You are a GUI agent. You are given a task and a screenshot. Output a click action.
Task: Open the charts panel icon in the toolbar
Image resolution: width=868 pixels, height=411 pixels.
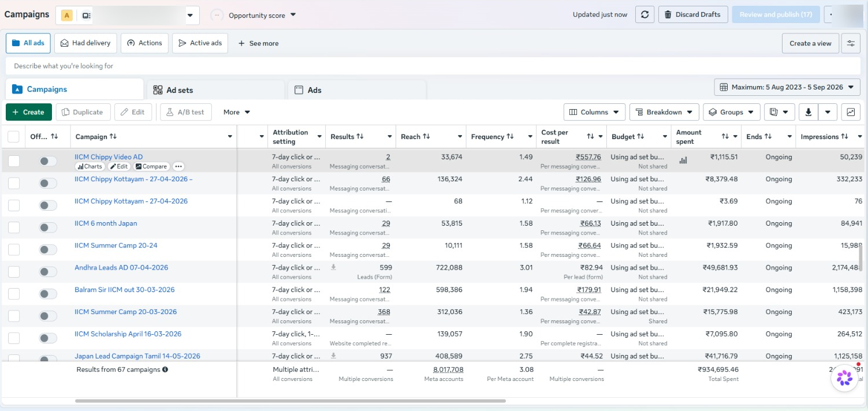click(x=851, y=112)
